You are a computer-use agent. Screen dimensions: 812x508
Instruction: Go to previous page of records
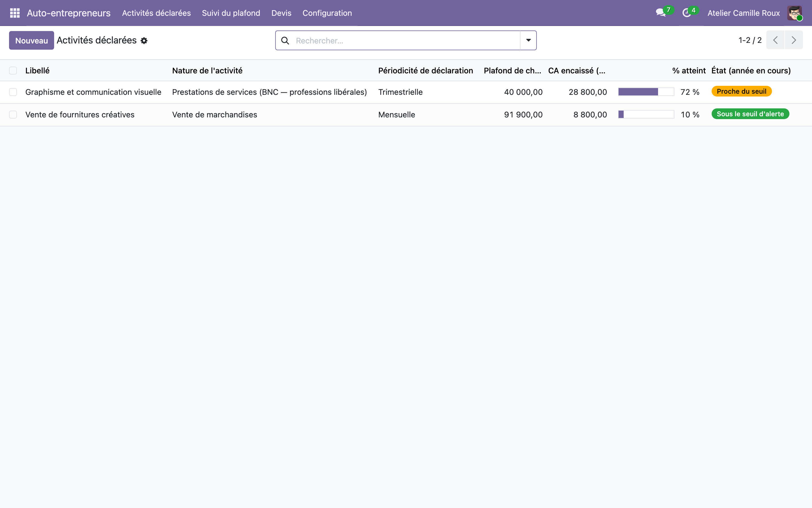775,40
